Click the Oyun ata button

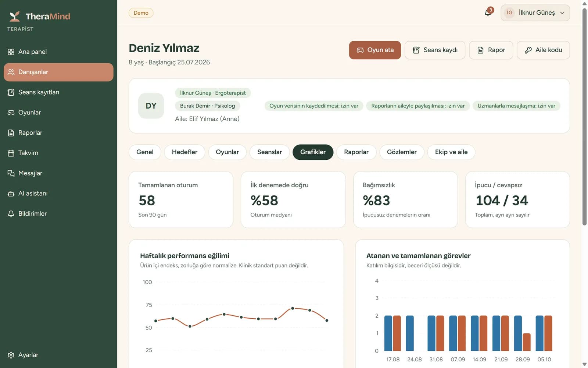(x=375, y=50)
